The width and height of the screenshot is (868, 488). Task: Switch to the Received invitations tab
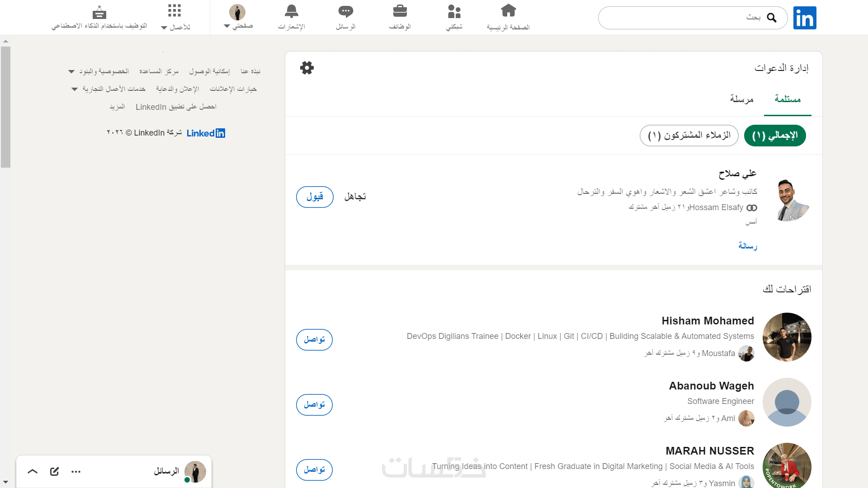(x=788, y=99)
